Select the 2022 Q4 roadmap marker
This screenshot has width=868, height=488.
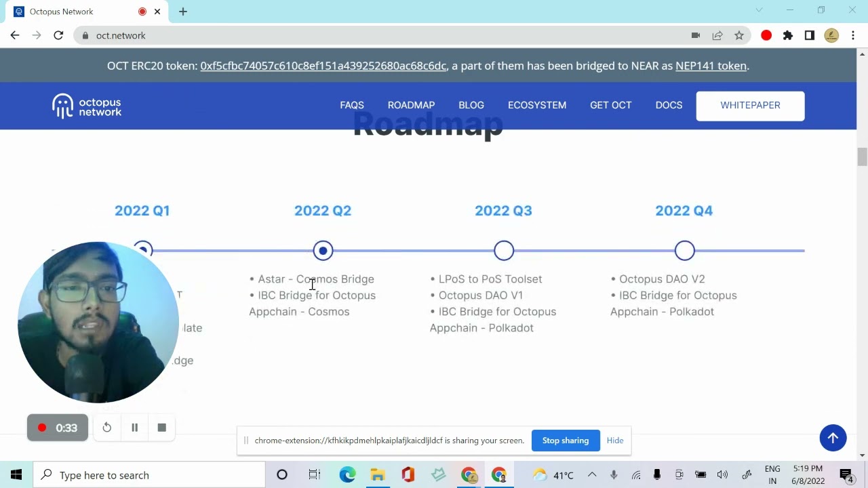[685, 251]
